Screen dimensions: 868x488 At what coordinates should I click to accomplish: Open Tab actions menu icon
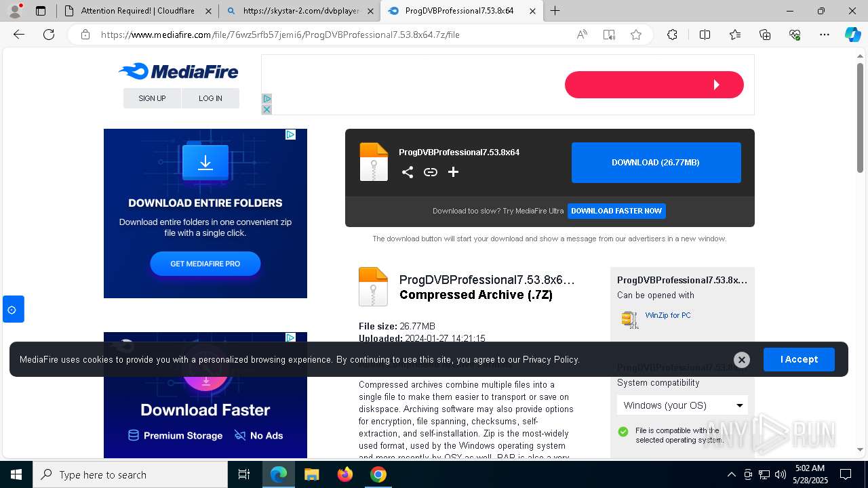tap(41, 11)
